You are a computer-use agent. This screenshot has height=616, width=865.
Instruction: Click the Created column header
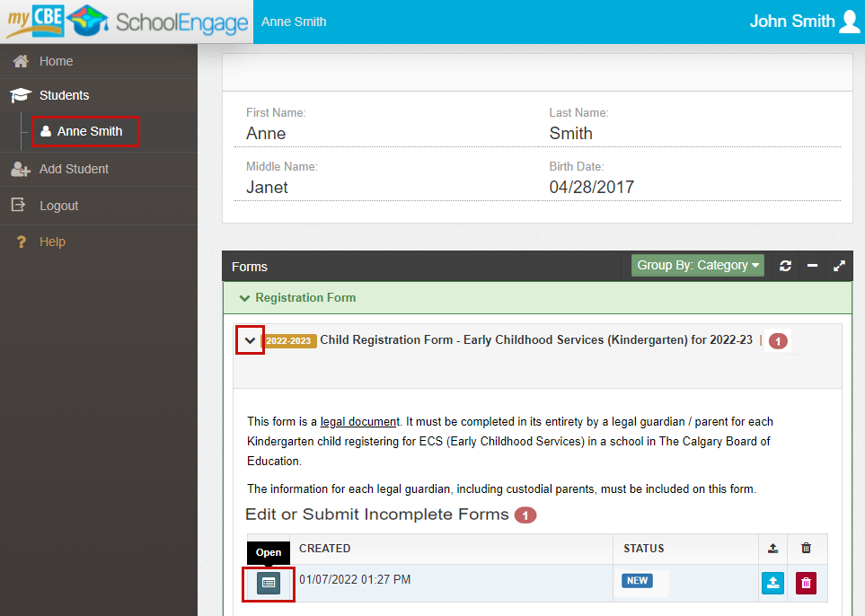click(324, 549)
